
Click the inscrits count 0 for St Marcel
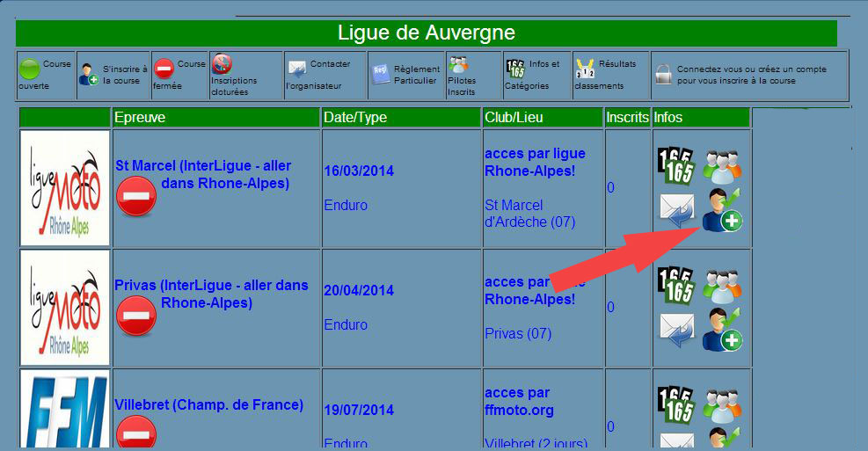click(x=610, y=187)
